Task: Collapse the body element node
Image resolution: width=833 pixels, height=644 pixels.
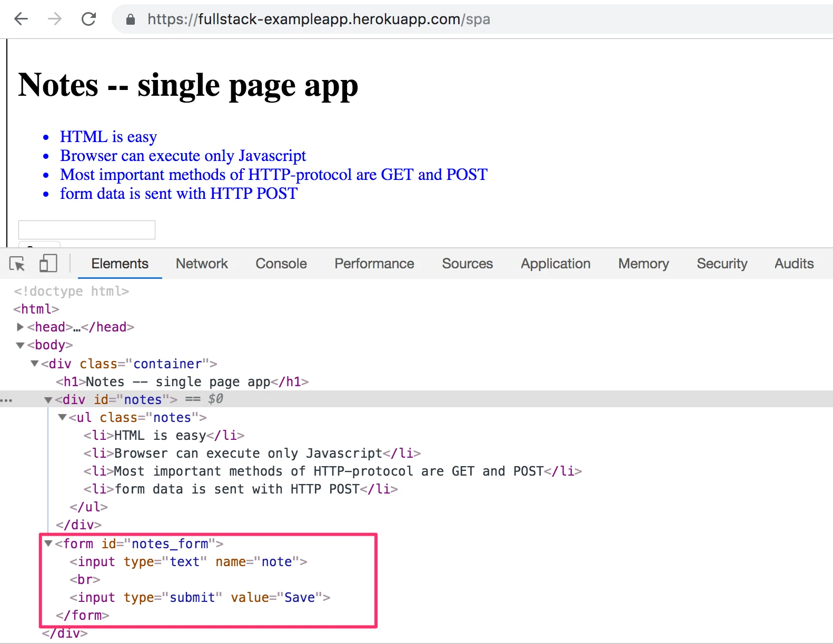Action: click(x=21, y=346)
